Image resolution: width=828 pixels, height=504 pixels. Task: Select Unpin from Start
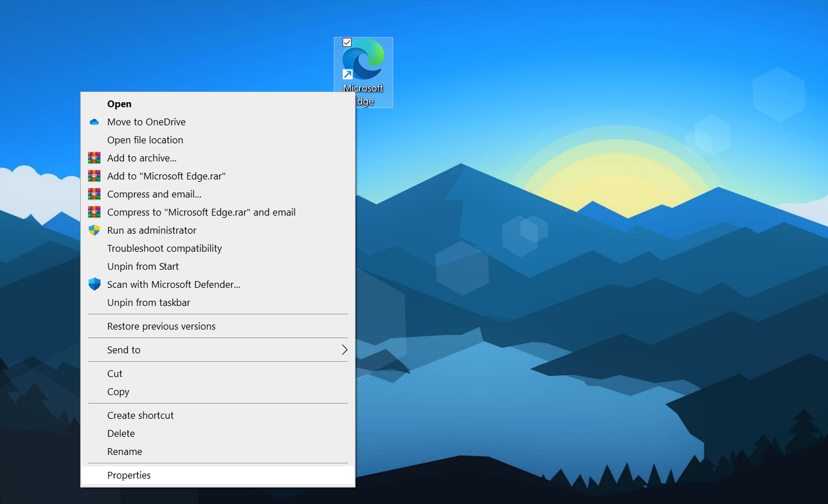pos(143,266)
